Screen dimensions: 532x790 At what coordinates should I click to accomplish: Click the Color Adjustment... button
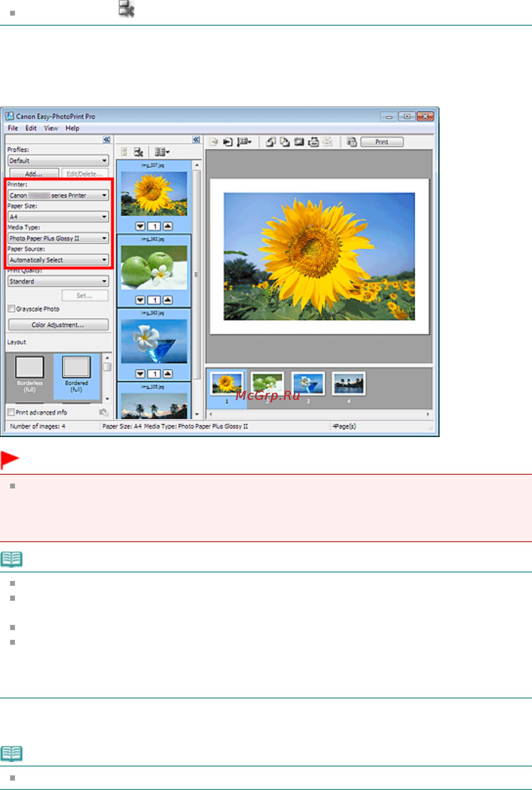58,325
